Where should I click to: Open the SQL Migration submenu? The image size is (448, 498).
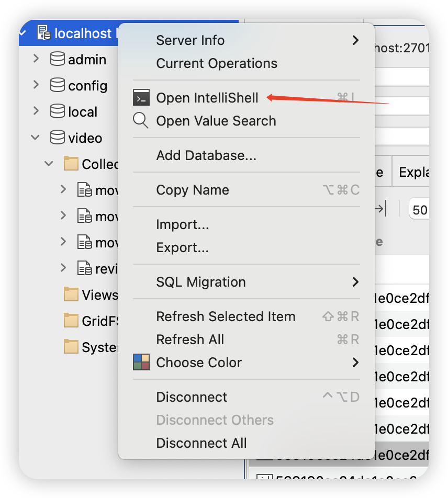pyautogui.click(x=201, y=282)
